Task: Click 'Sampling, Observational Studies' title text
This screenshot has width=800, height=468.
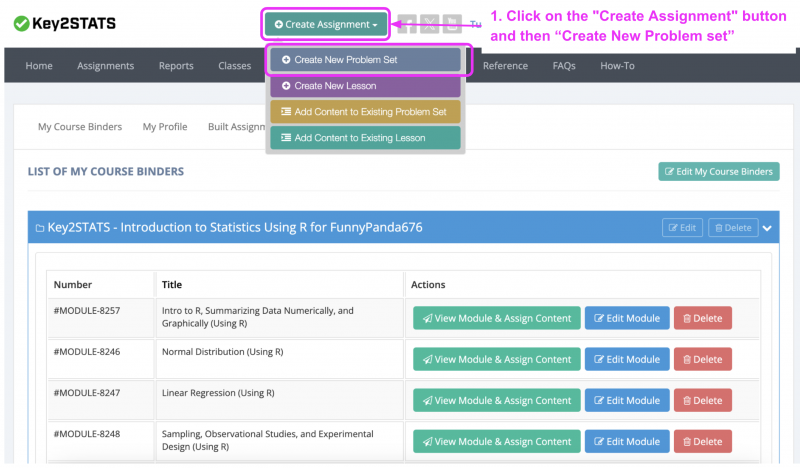Action: tap(267, 440)
